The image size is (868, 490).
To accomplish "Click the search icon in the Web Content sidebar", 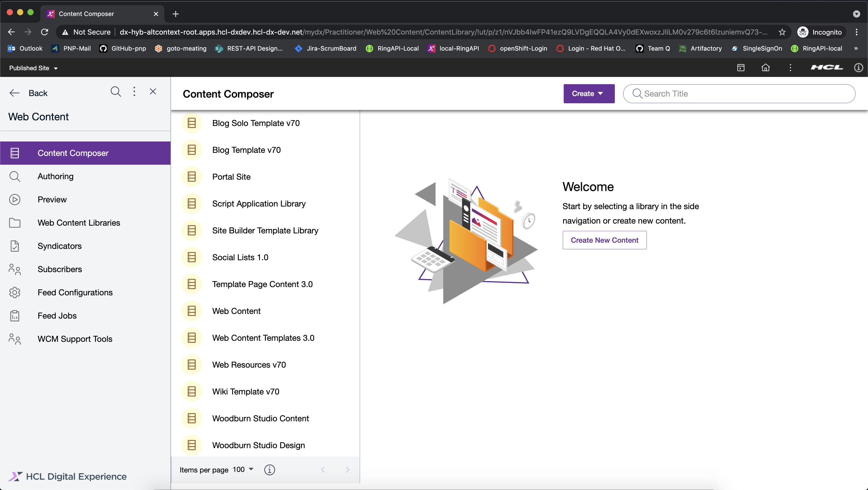I will pos(115,92).
